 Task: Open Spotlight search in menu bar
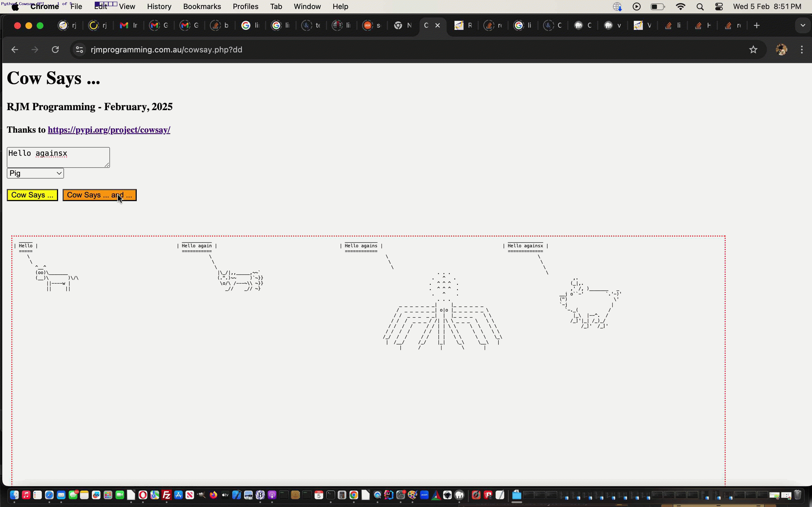pos(700,7)
